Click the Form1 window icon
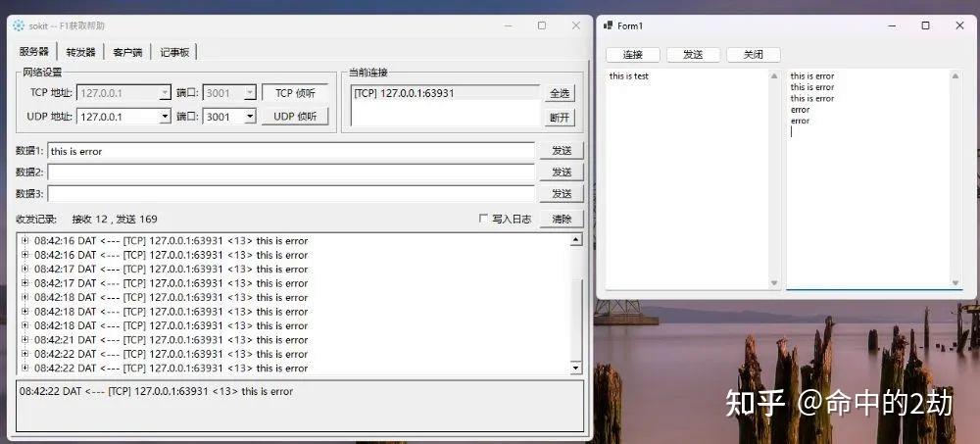The height and width of the screenshot is (444, 980). coord(609,25)
